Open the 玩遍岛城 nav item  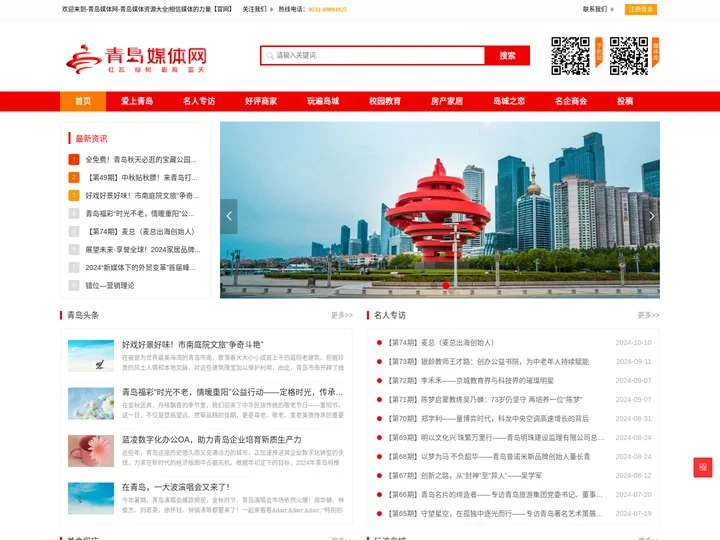point(323,101)
